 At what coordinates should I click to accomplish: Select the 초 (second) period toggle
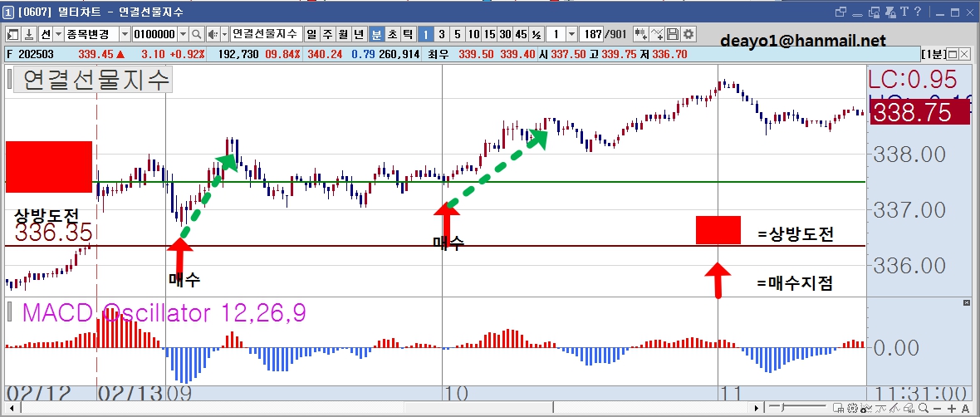392,34
